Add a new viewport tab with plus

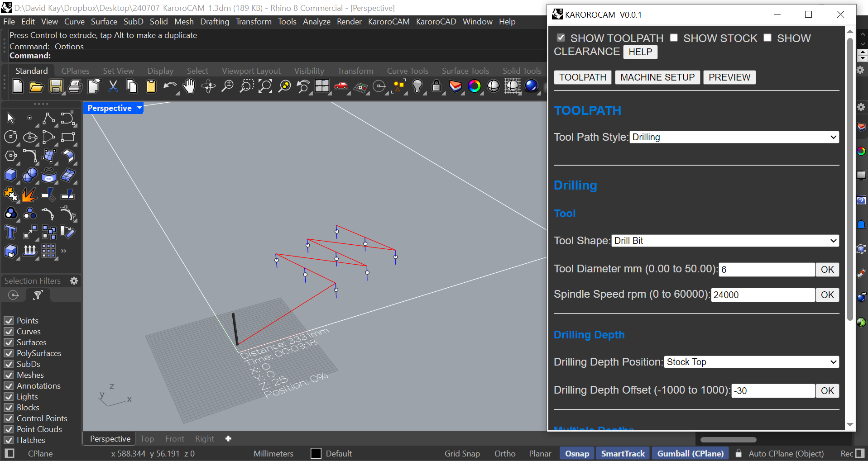228,438
